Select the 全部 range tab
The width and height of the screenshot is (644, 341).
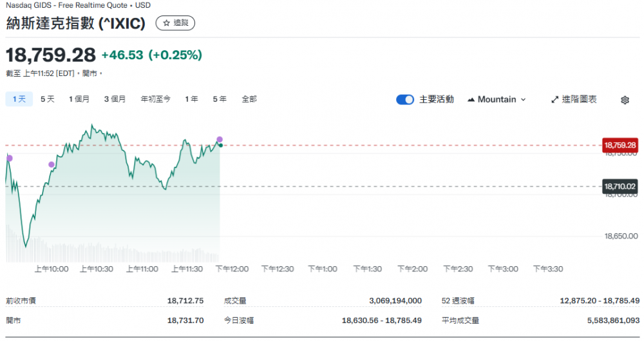pos(249,99)
